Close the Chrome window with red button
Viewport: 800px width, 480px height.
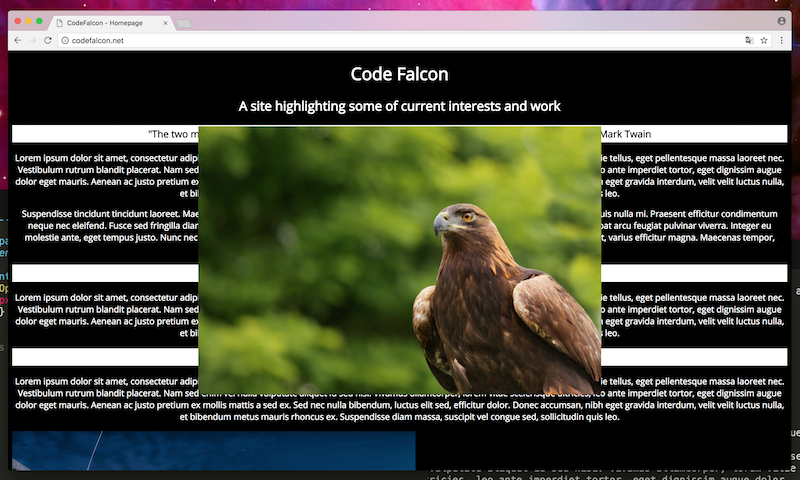18,21
